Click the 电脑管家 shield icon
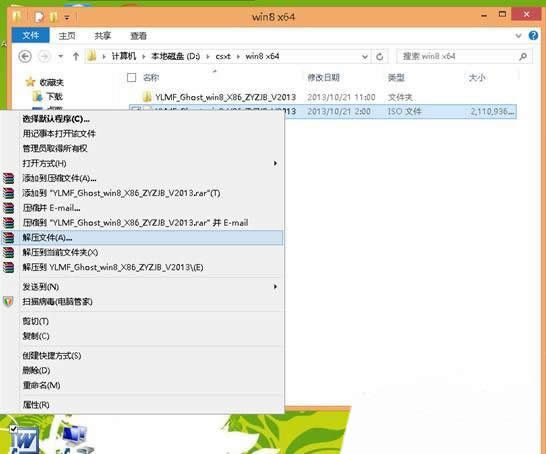Image resolution: width=546 pixels, height=454 pixels. (x=8, y=301)
